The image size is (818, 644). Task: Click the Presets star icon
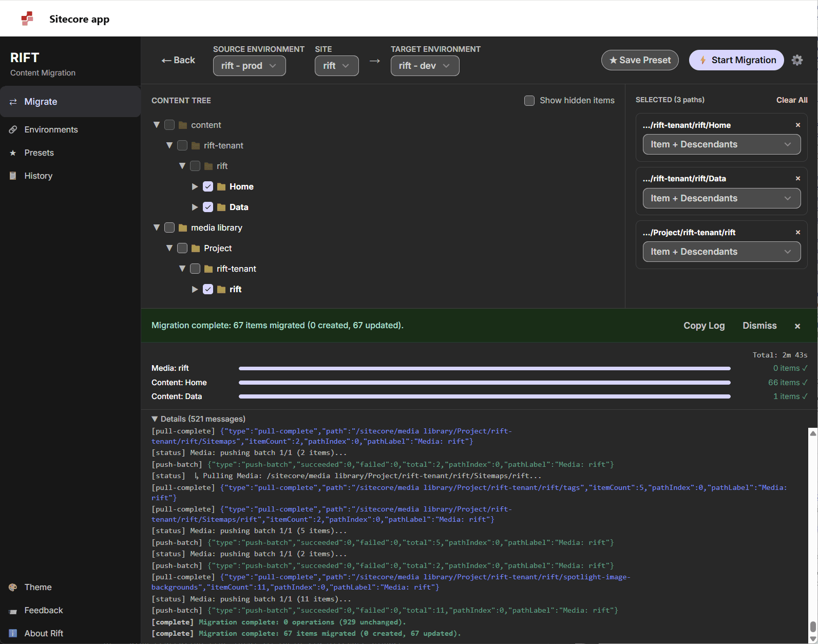pyautogui.click(x=13, y=153)
